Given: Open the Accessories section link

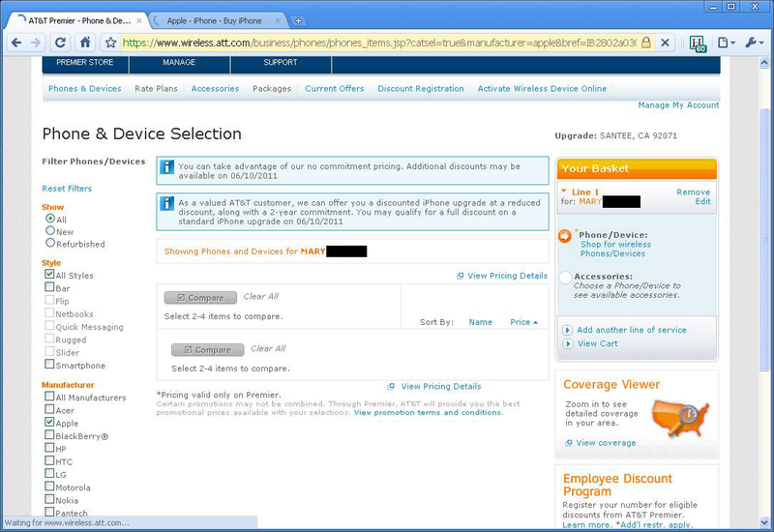Looking at the screenshot, I should pyautogui.click(x=215, y=89).
